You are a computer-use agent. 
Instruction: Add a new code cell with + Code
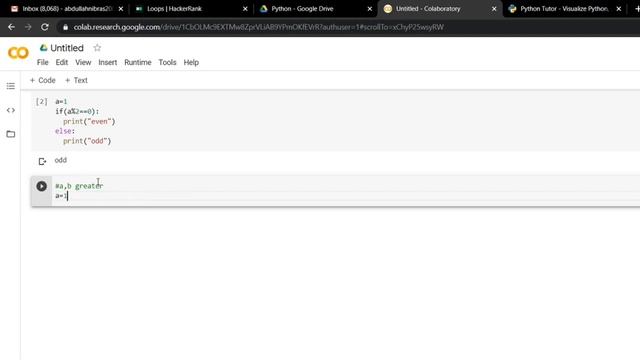42,80
